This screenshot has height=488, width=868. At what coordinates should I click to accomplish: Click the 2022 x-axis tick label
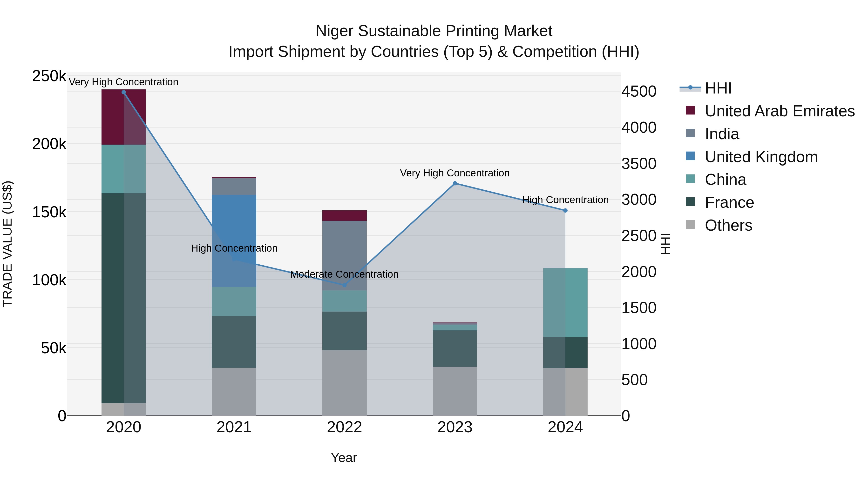click(344, 427)
